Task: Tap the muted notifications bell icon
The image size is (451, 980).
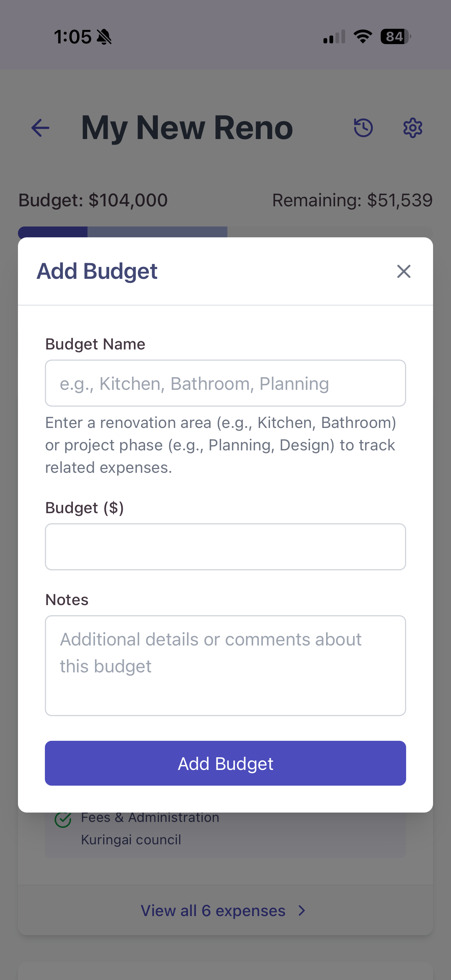Action: 104,36
